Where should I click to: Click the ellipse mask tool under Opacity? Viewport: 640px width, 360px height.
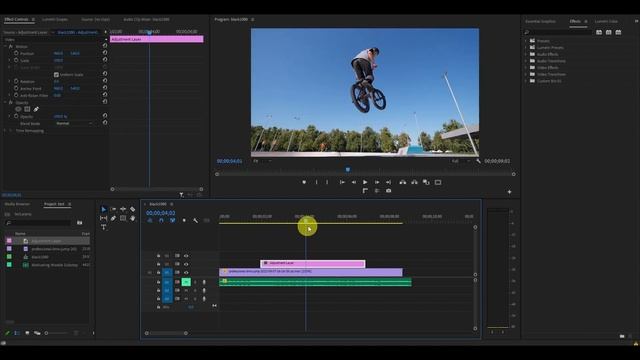click(18, 109)
